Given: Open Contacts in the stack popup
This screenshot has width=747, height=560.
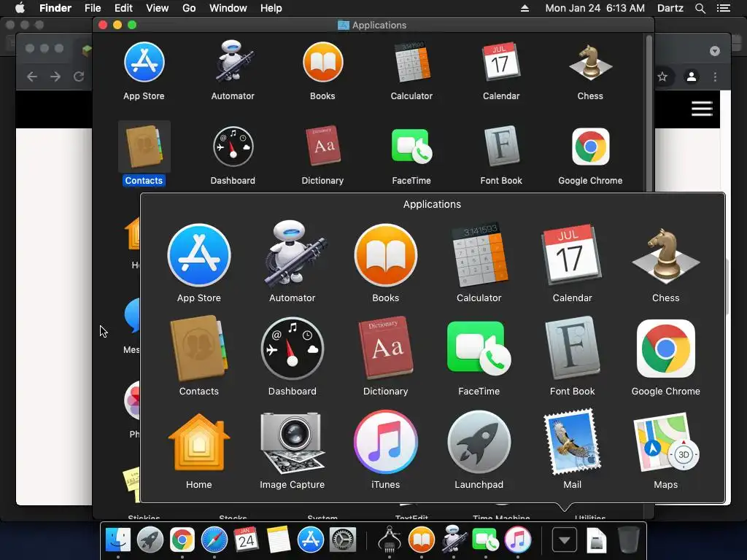Looking at the screenshot, I should pyautogui.click(x=199, y=349).
